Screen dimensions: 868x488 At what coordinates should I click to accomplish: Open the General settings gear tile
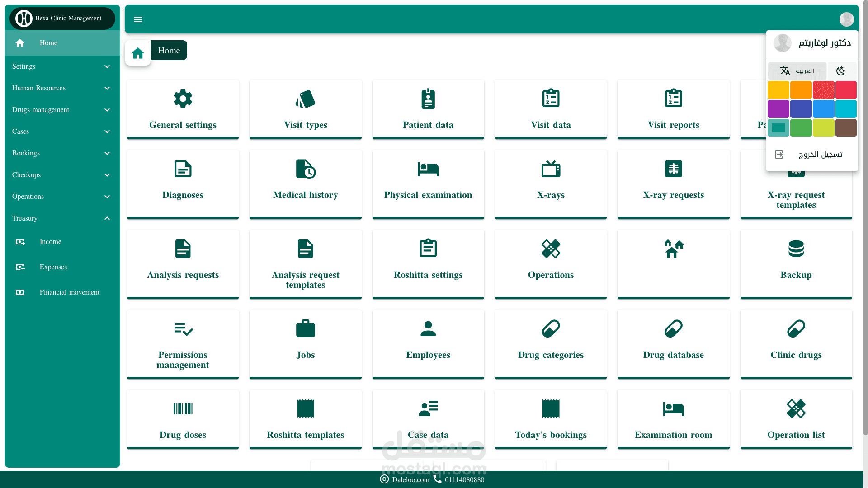click(x=183, y=99)
